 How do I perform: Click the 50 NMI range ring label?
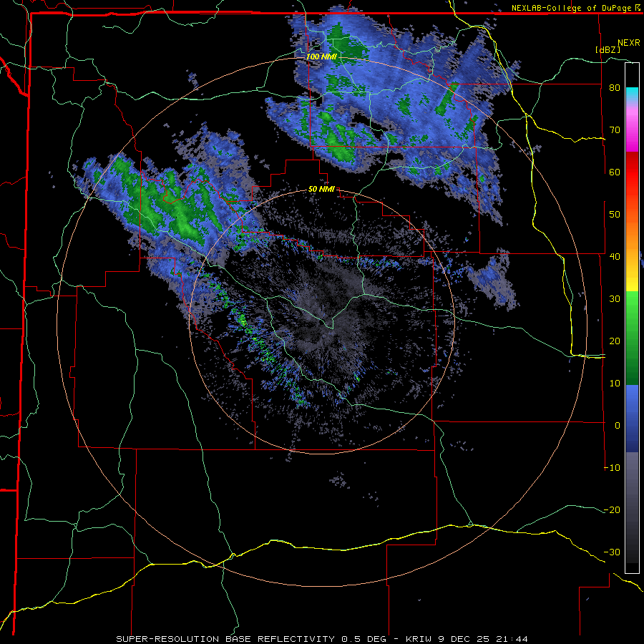point(321,190)
